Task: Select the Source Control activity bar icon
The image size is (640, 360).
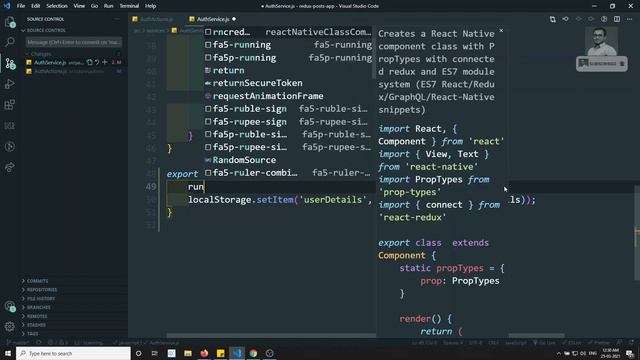Action: click(x=10, y=63)
